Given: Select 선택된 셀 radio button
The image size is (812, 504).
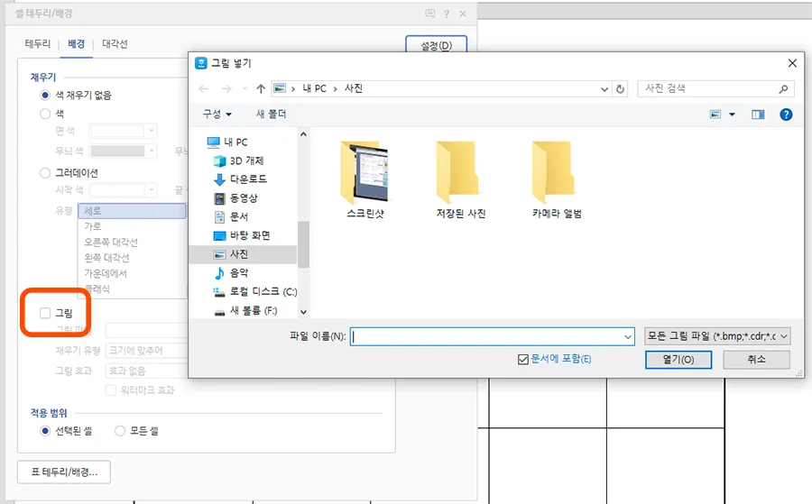Looking at the screenshot, I should click(x=45, y=431).
